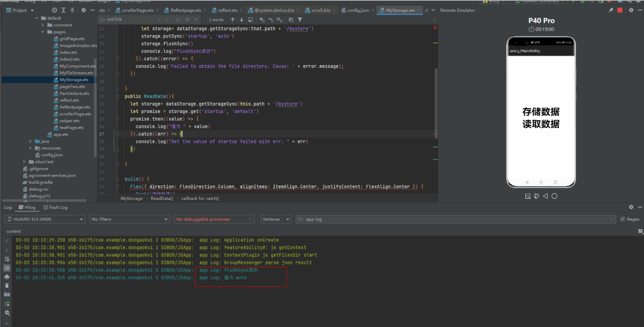
Task: Click the search filter funnel icon
Action: pos(300,20)
